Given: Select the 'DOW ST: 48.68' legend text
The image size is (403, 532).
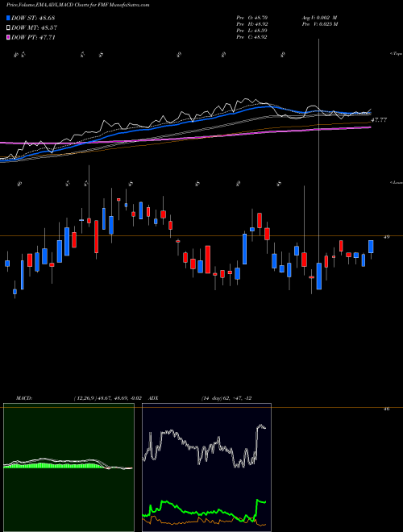Looking at the screenshot, I should tap(33, 18).
